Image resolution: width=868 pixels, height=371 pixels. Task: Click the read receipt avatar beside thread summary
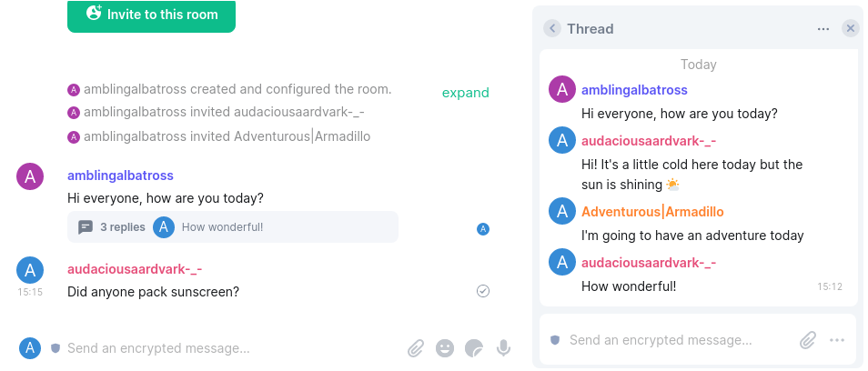483,229
